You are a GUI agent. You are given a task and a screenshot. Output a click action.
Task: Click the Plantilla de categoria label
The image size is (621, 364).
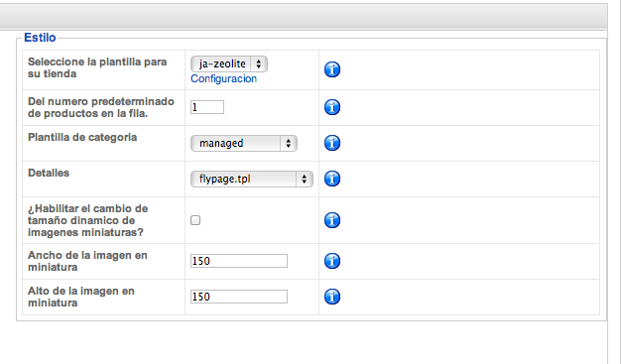[82, 137]
